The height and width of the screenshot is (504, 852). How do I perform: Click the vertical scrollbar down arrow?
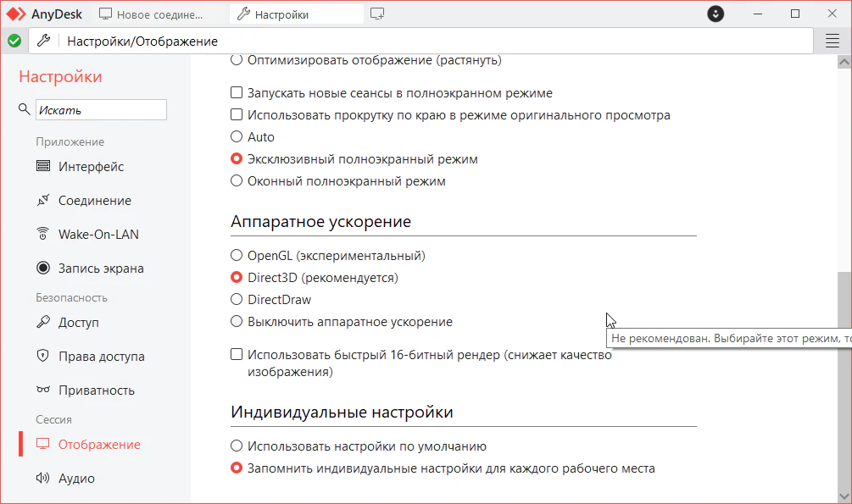click(x=844, y=496)
